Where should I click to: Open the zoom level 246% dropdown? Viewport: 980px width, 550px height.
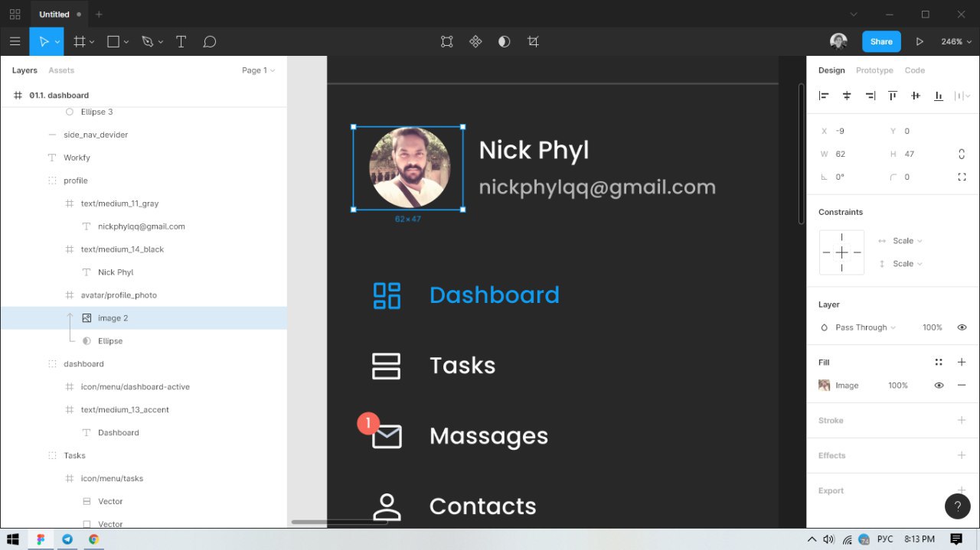click(x=955, y=42)
